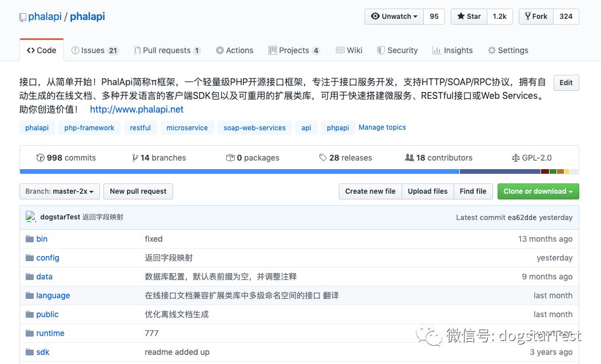
Task: Click the releases tag icon
Action: coord(323,158)
